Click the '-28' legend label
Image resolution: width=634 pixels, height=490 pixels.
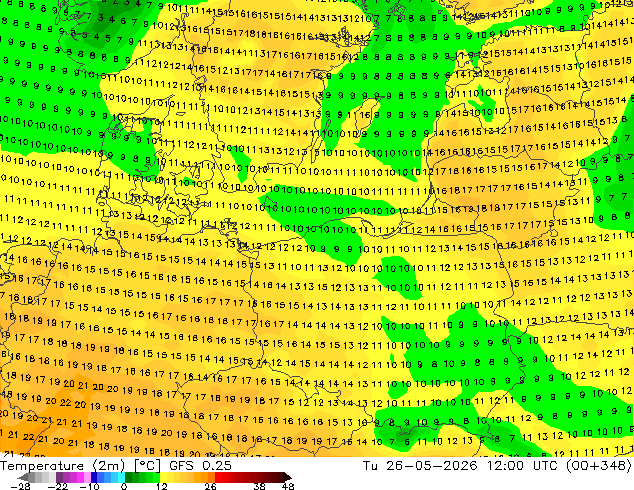pos(20,486)
